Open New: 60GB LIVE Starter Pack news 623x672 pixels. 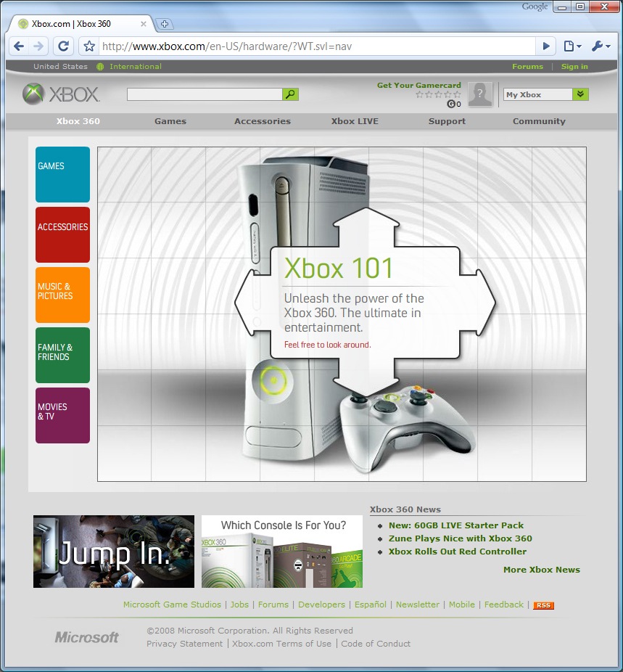coord(456,525)
